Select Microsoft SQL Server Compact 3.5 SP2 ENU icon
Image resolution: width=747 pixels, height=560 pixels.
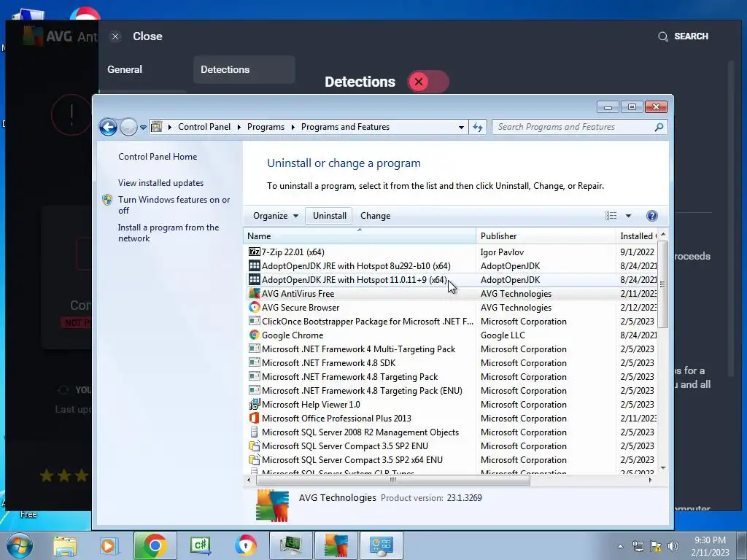pyautogui.click(x=255, y=446)
